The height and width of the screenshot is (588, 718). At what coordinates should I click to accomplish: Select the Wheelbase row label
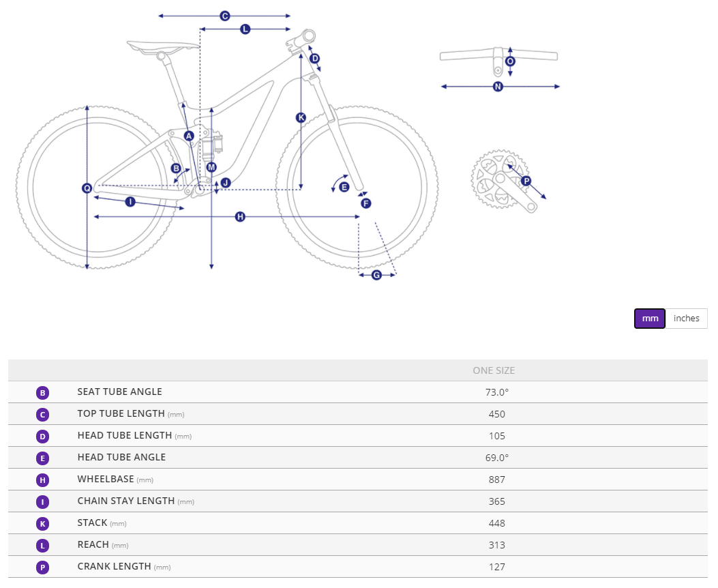click(x=106, y=480)
